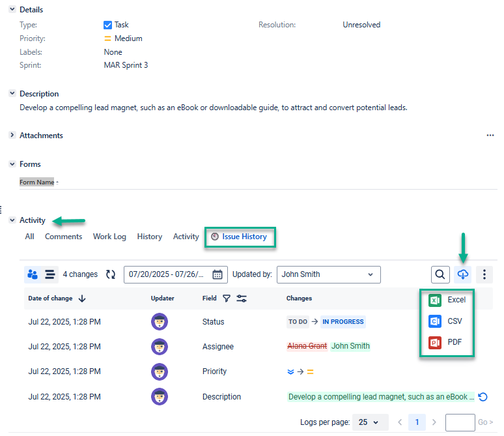The width and height of the screenshot is (504, 436).
Task: Click the Date of change column header
Action: tap(50, 298)
